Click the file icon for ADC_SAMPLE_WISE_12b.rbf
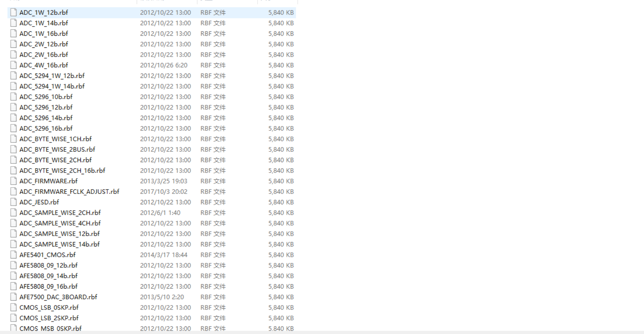Image resolution: width=644 pixels, height=334 pixels. pyautogui.click(x=14, y=234)
